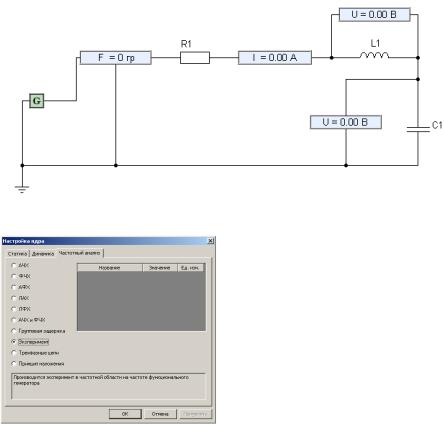Click the ground symbol of the circuit
The width and height of the screenshot is (444, 424).
tap(22, 189)
